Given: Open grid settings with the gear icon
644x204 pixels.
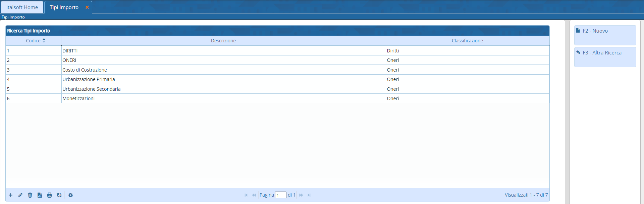Looking at the screenshot, I should [71, 195].
